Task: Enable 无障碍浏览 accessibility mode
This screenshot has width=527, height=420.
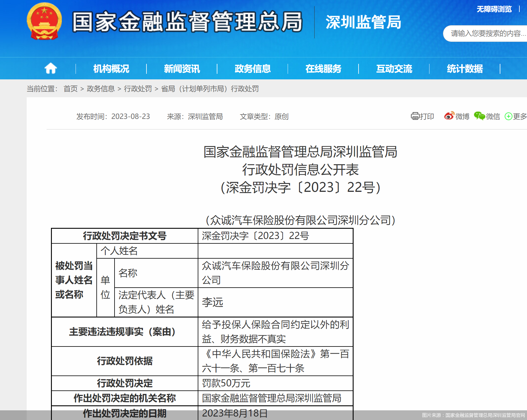Action: [x=494, y=9]
